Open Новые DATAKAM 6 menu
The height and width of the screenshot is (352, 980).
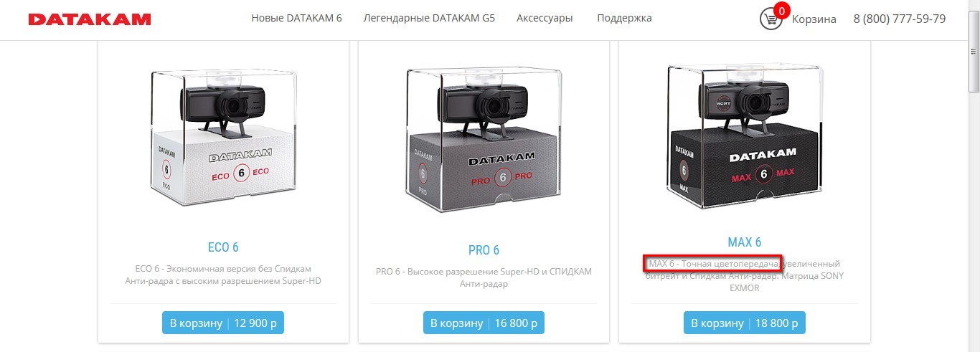[296, 18]
